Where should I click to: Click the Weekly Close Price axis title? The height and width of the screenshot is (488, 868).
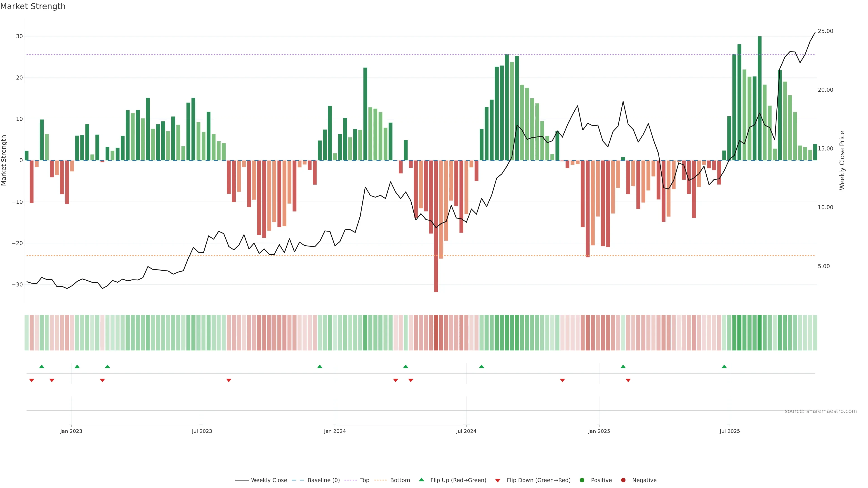pyautogui.click(x=842, y=160)
